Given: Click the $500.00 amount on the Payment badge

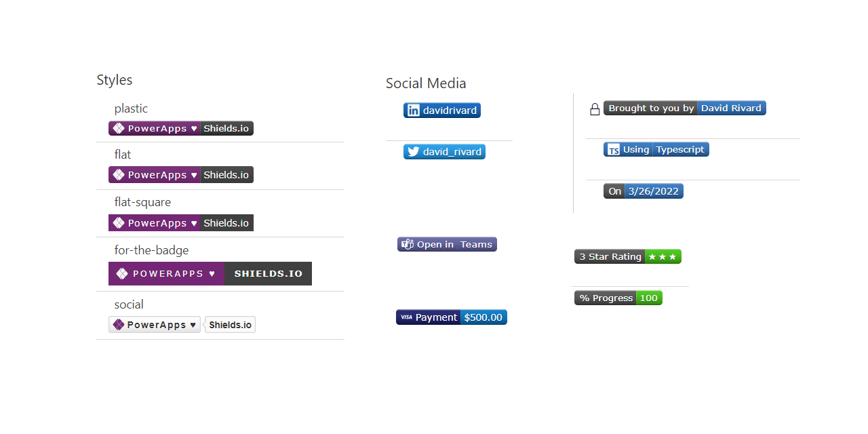Looking at the screenshot, I should [483, 317].
